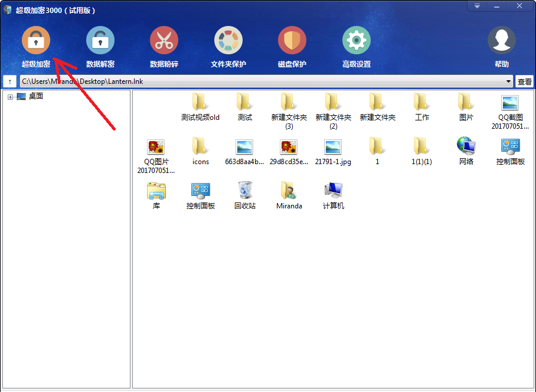536x392 pixels.
Task: Go up one folder level with arrow button
Action: click(10, 81)
